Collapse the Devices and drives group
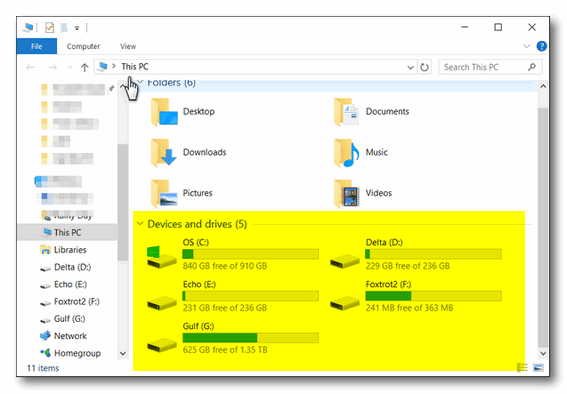 140,224
